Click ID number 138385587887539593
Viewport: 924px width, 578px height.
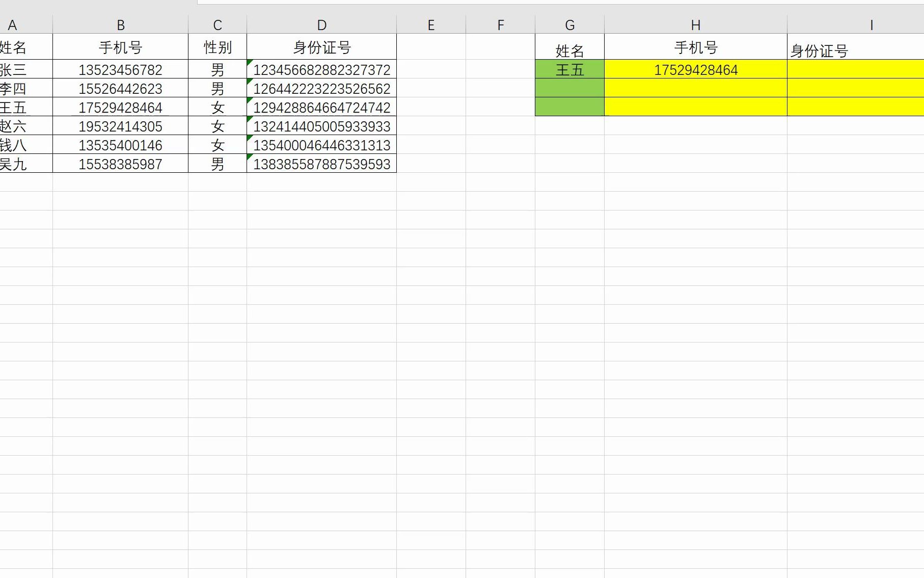point(321,164)
